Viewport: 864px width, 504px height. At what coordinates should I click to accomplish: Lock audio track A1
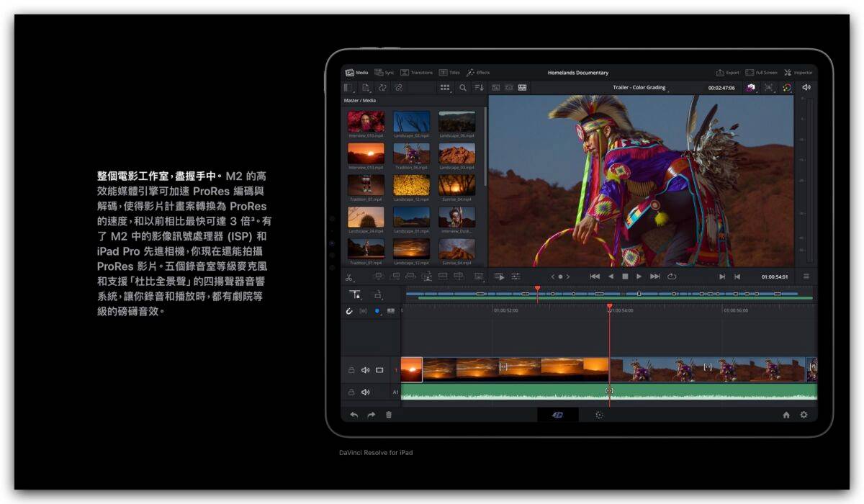[x=351, y=392]
